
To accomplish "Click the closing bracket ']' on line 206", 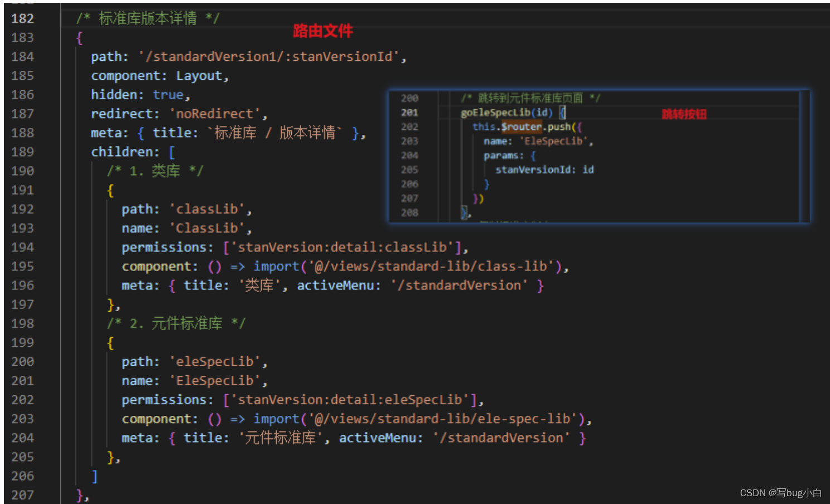I will pyautogui.click(x=95, y=476).
